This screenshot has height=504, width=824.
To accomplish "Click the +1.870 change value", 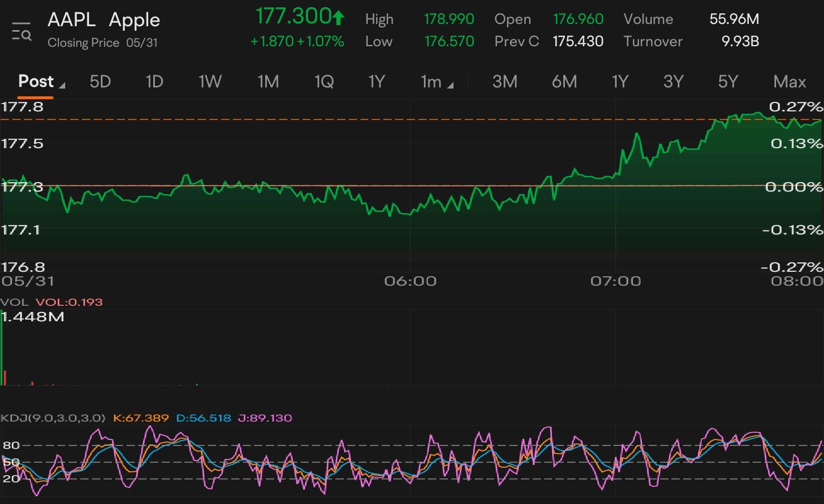I will (272, 42).
